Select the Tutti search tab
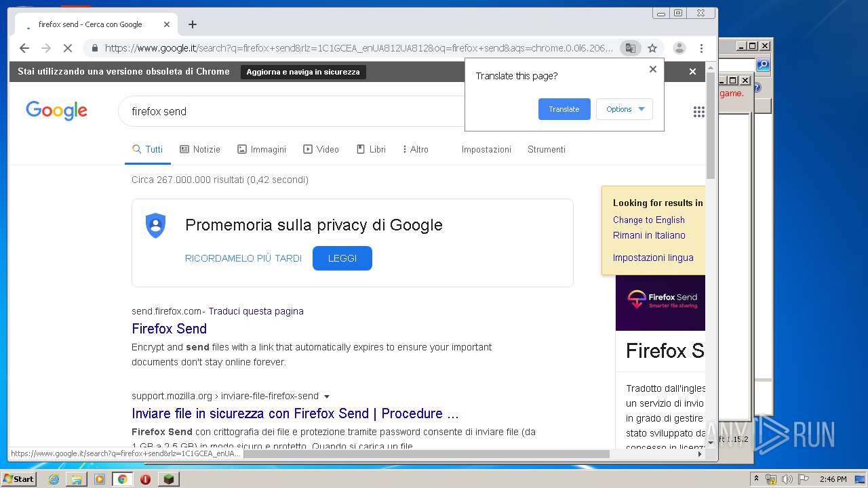Screen dimensions: 868x488 147,149
